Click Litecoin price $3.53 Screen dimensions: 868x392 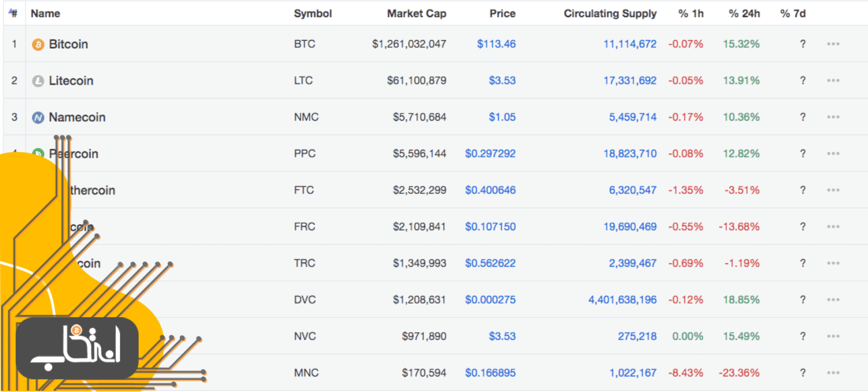click(502, 80)
